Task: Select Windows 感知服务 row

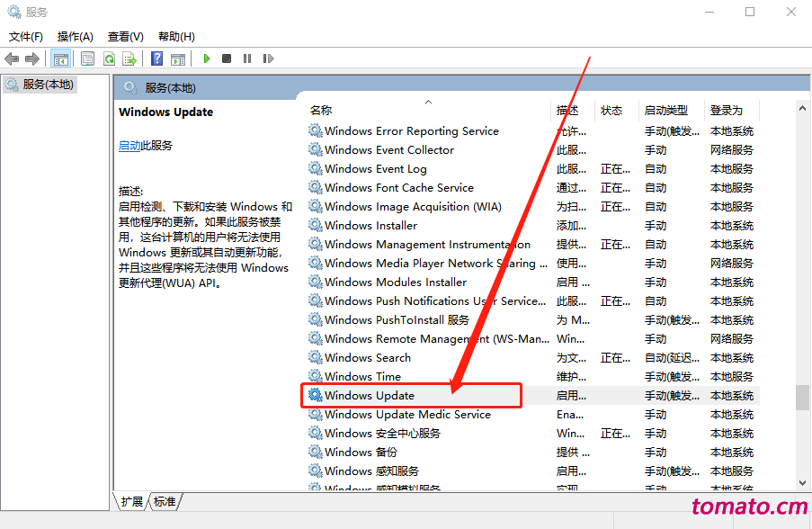Action: (531, 471)
